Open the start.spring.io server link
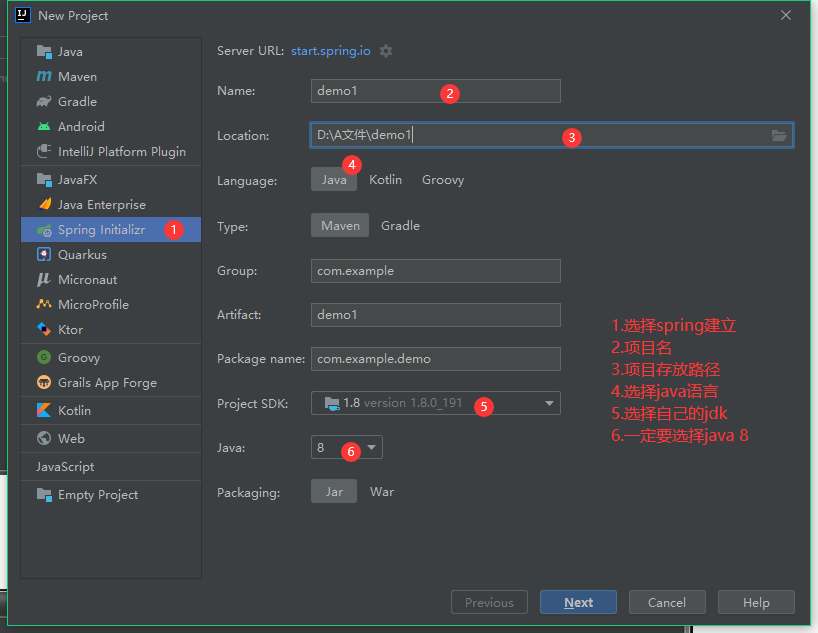 (x=331, y=51)
